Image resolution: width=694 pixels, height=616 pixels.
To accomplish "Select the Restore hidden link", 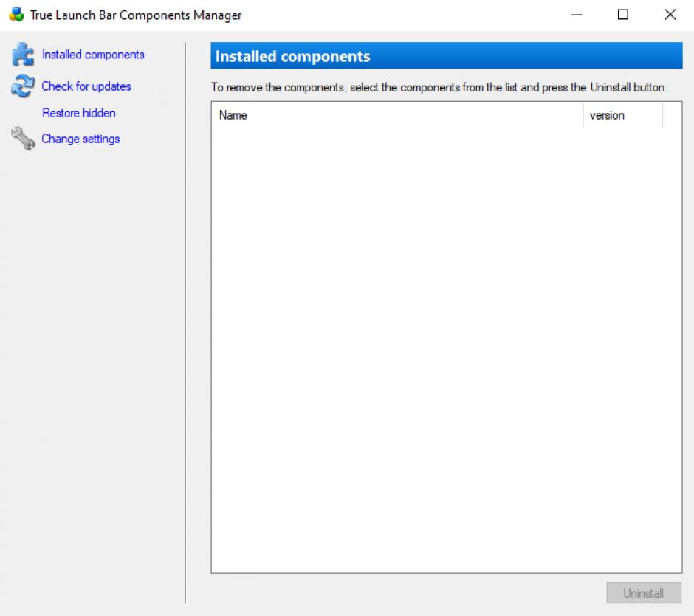I will click(x=79, y=113).
